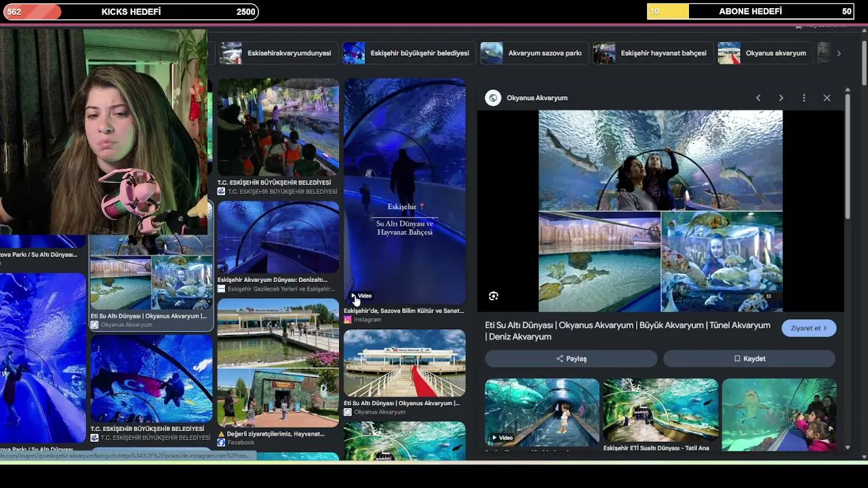Click the 'Eskişehir ETİ Sualtı Dünyası - Tatil Ana' caption
Screen dimensions: 868x488
656,448
